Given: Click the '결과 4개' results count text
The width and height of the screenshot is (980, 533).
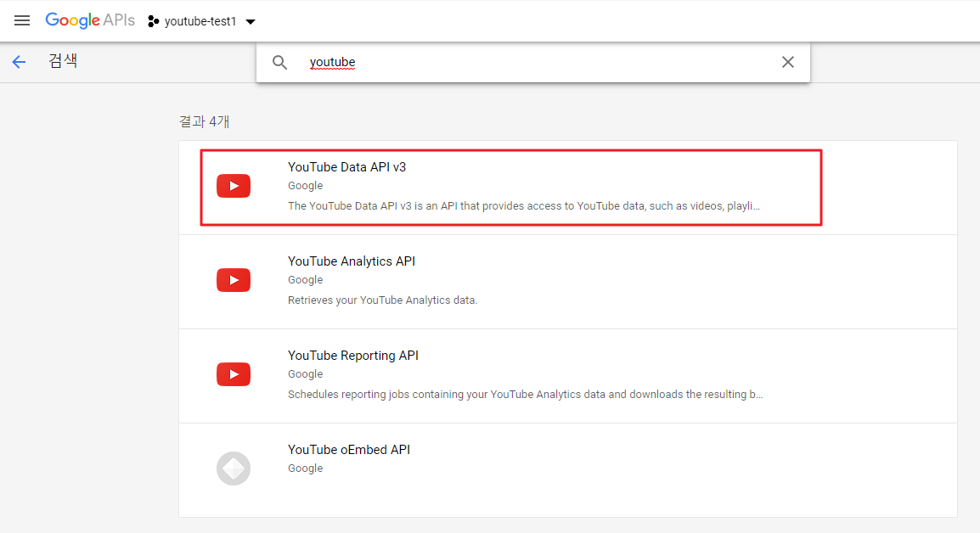Looking at the screenshot, I should click(x=205, y=121).
